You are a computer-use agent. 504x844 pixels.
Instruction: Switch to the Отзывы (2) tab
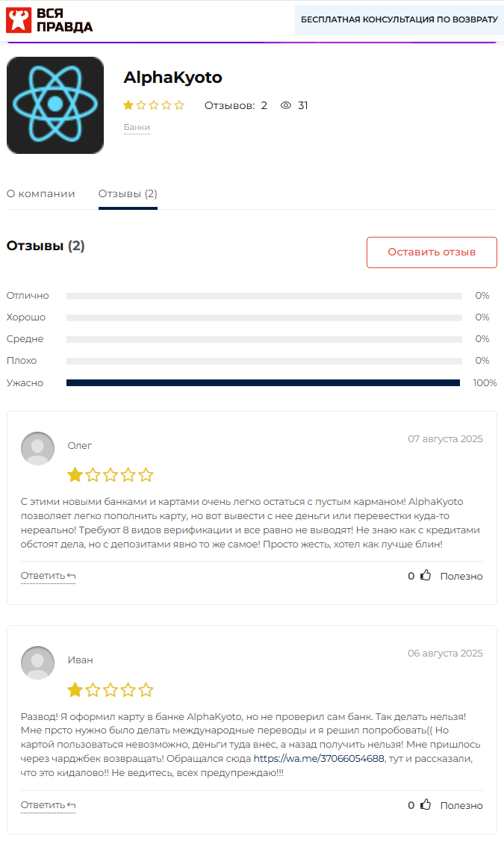(x=128, y=193)
